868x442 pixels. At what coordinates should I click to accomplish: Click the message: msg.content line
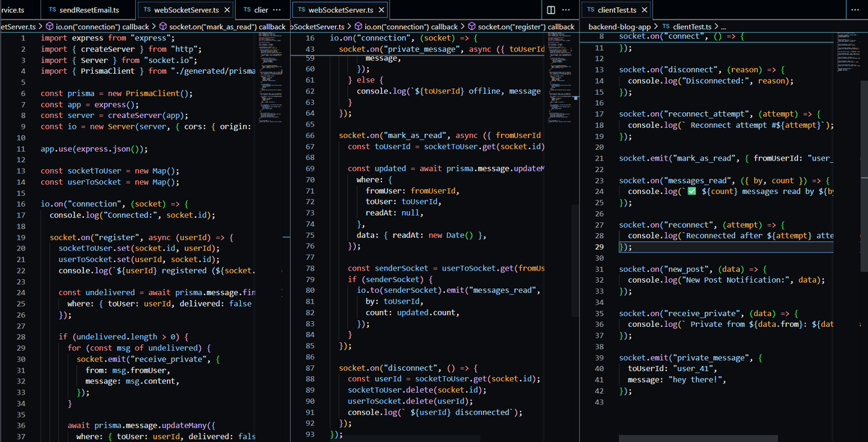click(132, 381)
